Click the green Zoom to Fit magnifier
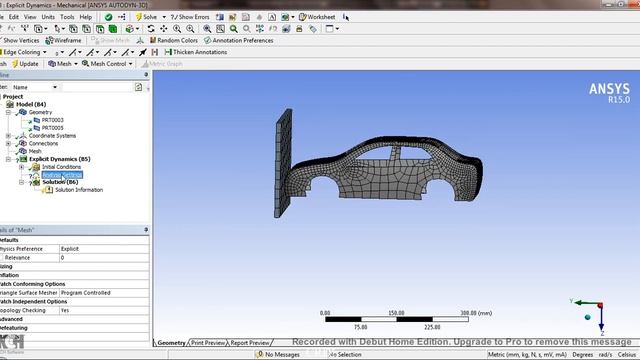Viewport: 640px width, 360px height. [233, 29]
